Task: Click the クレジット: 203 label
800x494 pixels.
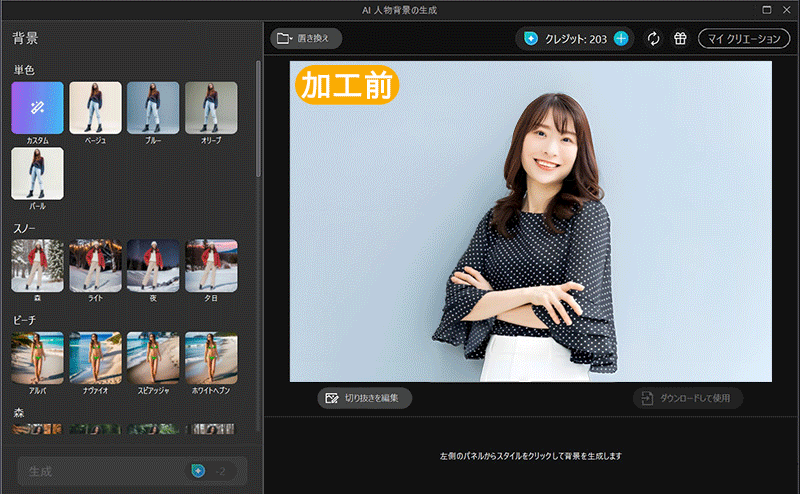Action: (x=576, y=39)
